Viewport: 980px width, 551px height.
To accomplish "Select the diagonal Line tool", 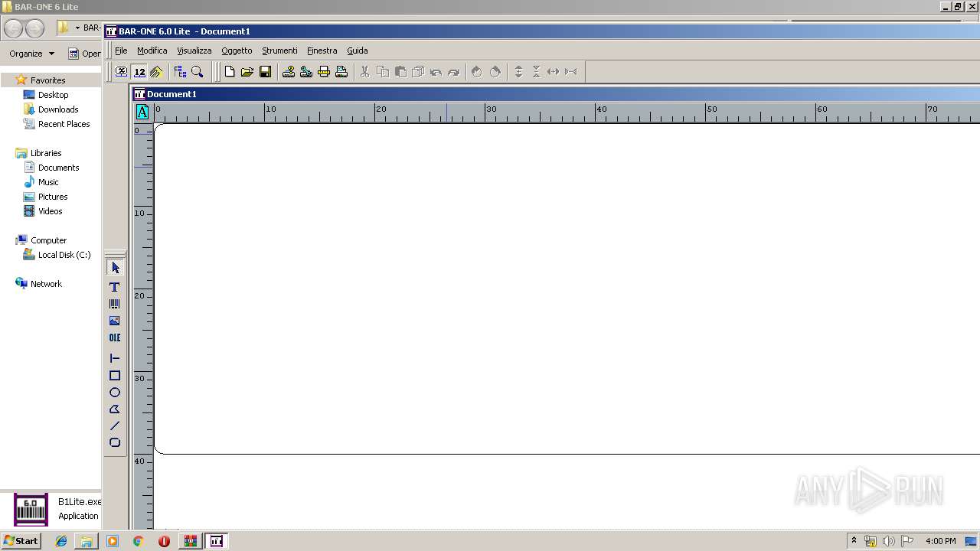I will (115, 426).
